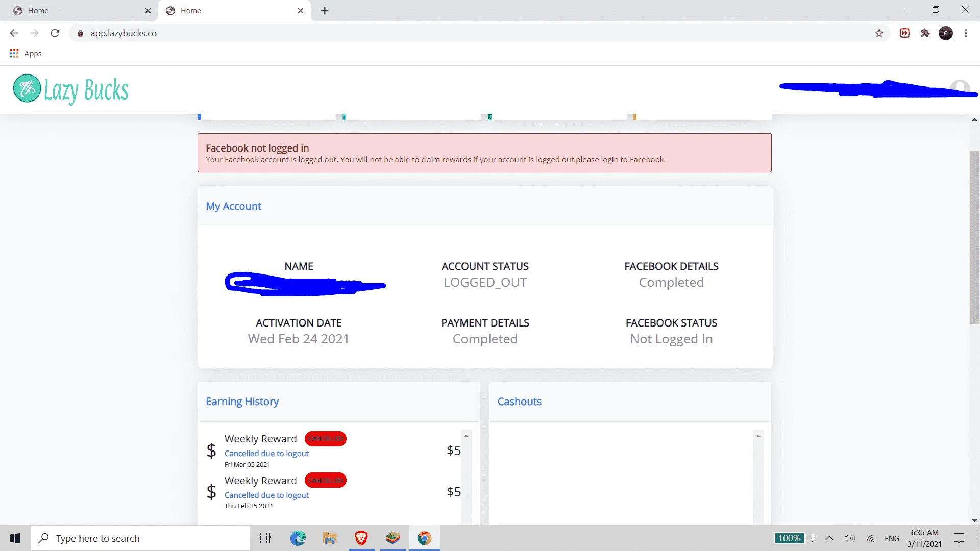This screenshot has height=551, width=980.
Task: Show hidden system tray icons
Action: pyautogui.click(x=829, y=538)
